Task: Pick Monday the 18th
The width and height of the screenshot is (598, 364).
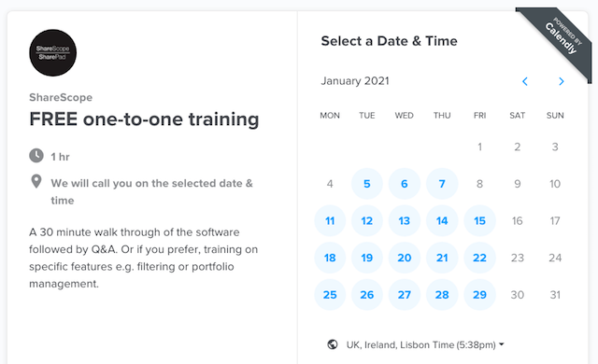Action: tap(330, 258)
